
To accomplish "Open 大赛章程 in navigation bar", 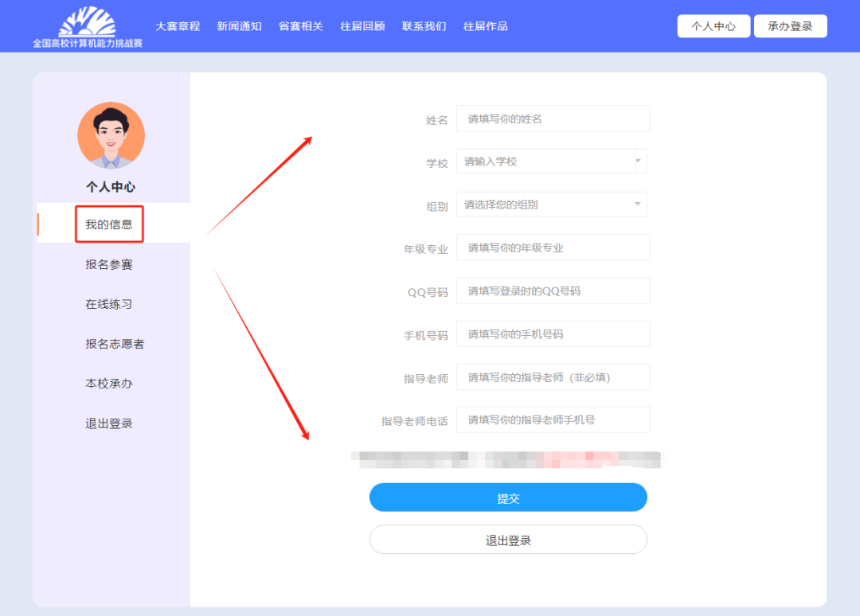I will coord(178,26).
